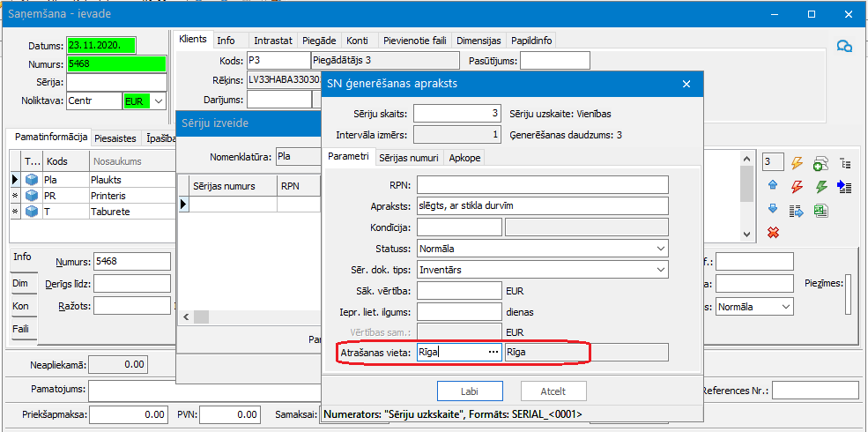Close the SN ģenerēšanas apraksts dialog
Viewport: 868px width, 432px height.
pos(686,84)
